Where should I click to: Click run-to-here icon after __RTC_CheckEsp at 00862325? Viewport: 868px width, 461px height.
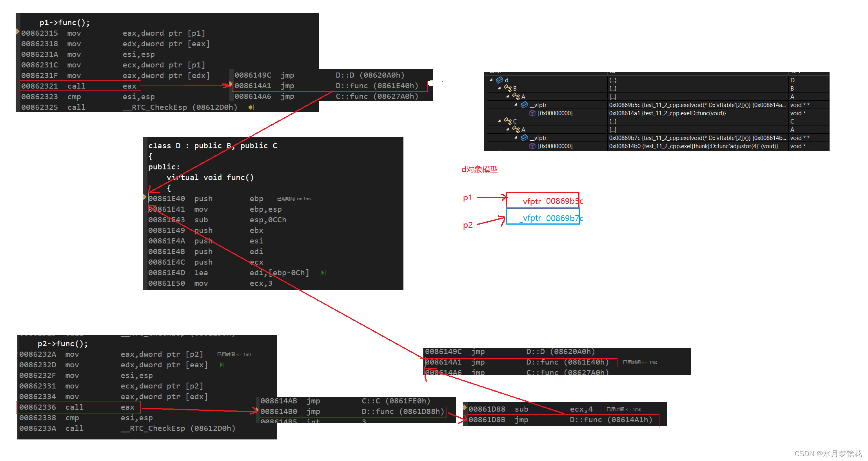tap(251, 107)
